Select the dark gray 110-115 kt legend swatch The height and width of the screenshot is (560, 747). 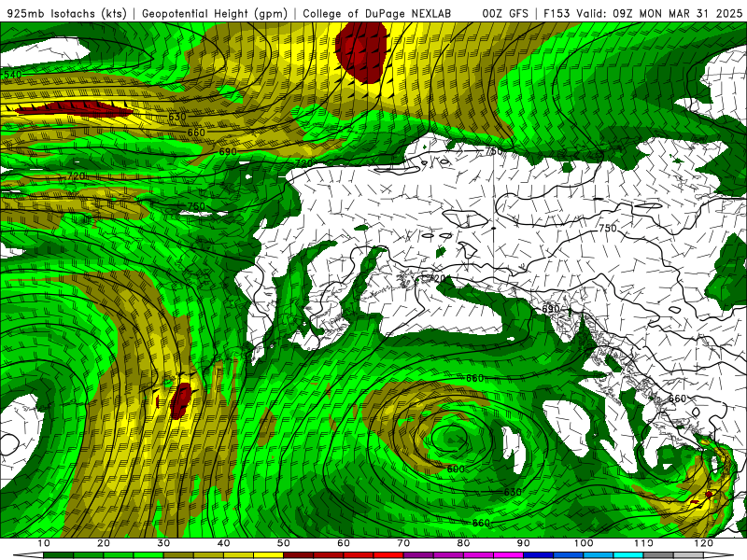click(658, 555)
